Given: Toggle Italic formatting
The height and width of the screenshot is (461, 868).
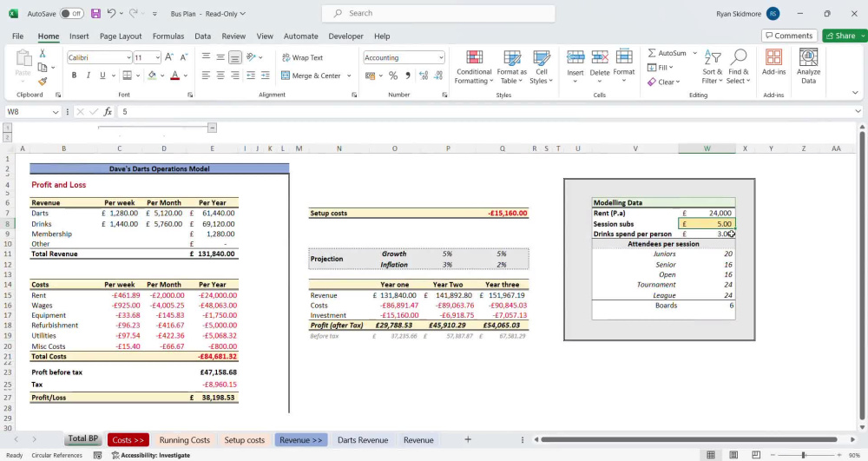Looking at the screenshot, I should [88, 76].
